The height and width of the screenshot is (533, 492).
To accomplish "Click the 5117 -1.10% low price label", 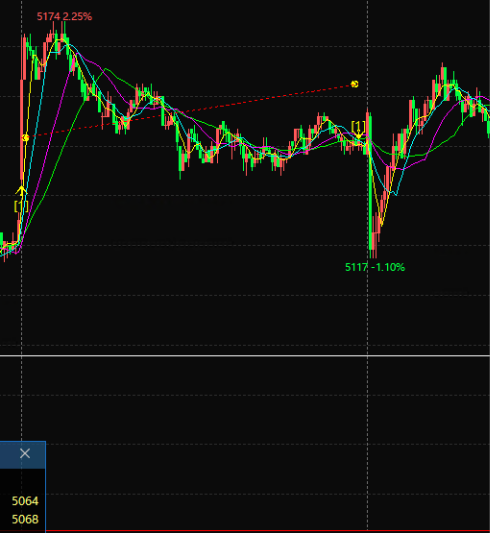I will pyautogui.click(x=375, y=267).
